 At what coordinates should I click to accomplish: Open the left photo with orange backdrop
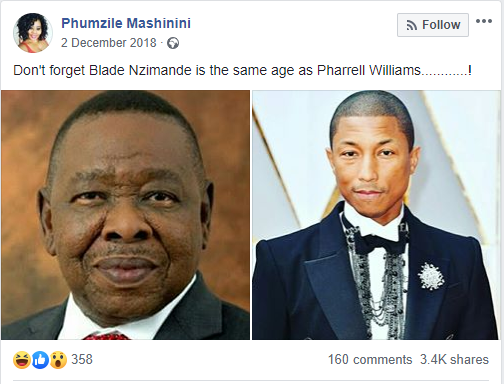click(125, 215)
